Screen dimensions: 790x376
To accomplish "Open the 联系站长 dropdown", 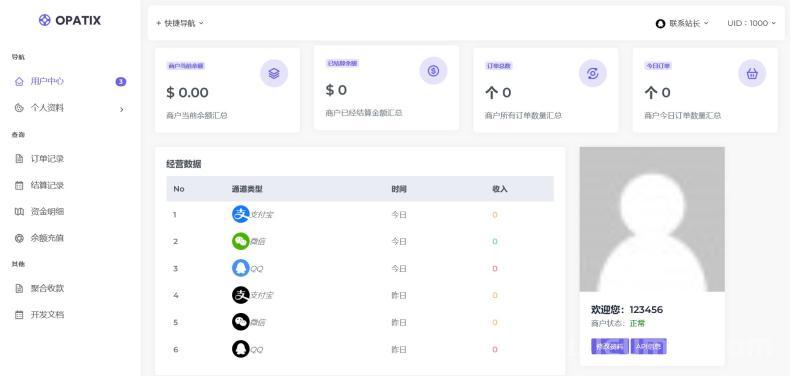I will (682, 23).
